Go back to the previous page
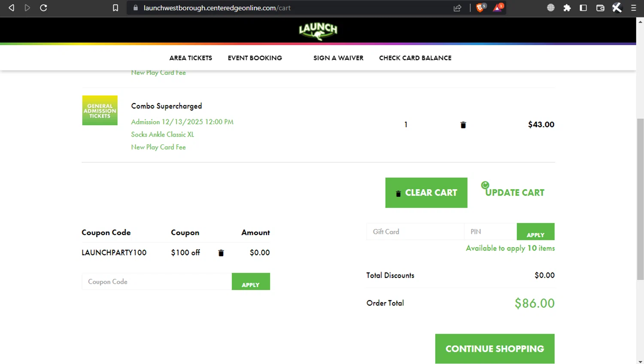This screenshot has width=644, height=364. (12, 8)
